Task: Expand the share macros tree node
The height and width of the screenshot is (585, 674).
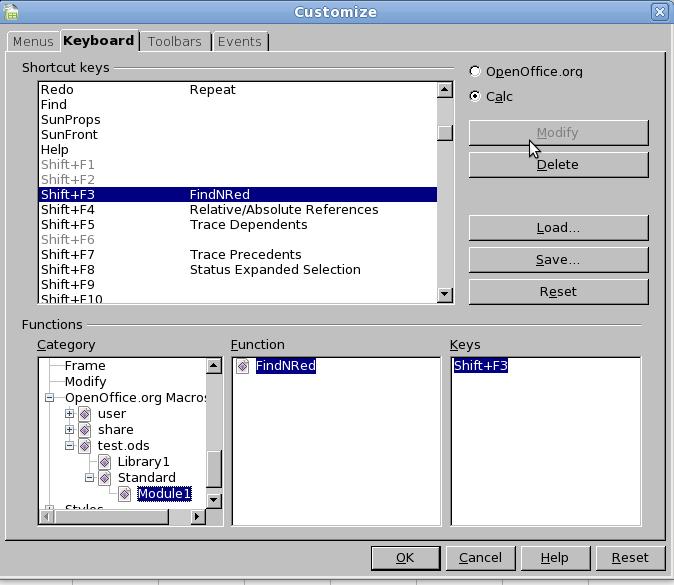Action: tap(69, 430)
